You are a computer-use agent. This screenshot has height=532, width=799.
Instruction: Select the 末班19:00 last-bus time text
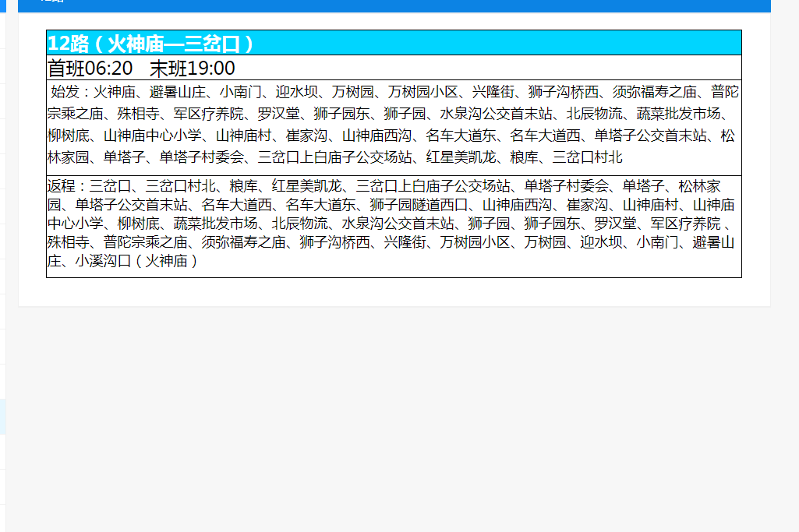coord(193,69)
